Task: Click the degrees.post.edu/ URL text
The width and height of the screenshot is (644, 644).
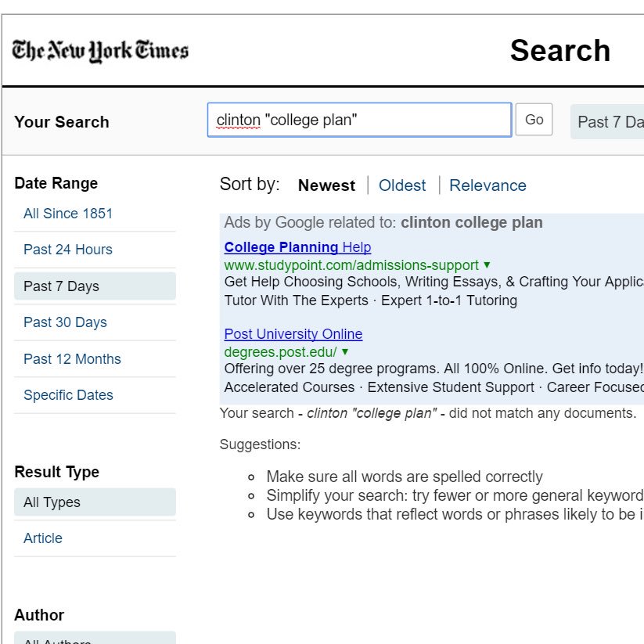Action: pyautogui.click(x=280, y=352)
